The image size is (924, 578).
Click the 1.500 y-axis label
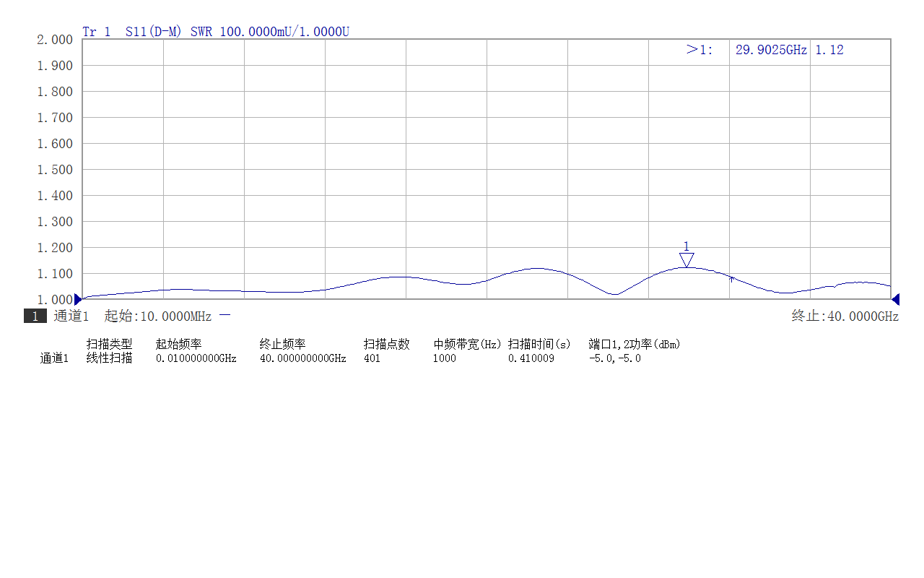pos(55,170)
